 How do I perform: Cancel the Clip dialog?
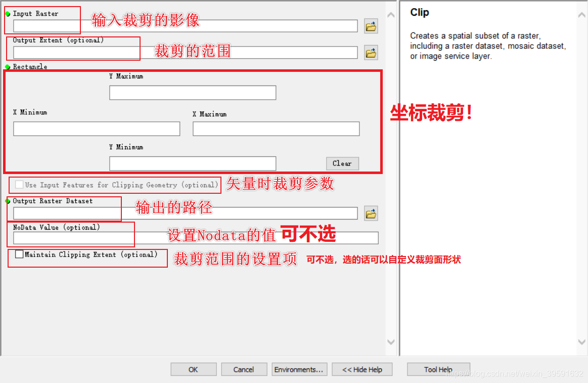244,369
